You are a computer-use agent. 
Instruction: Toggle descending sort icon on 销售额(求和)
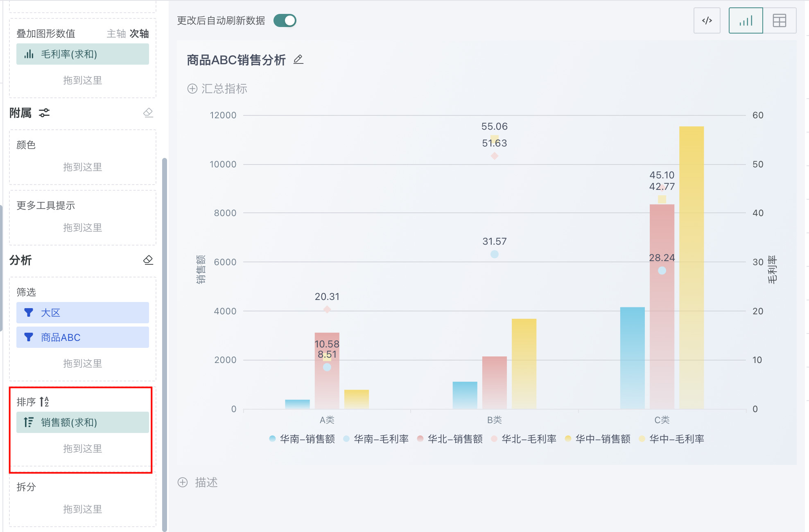tap(29, 422)
